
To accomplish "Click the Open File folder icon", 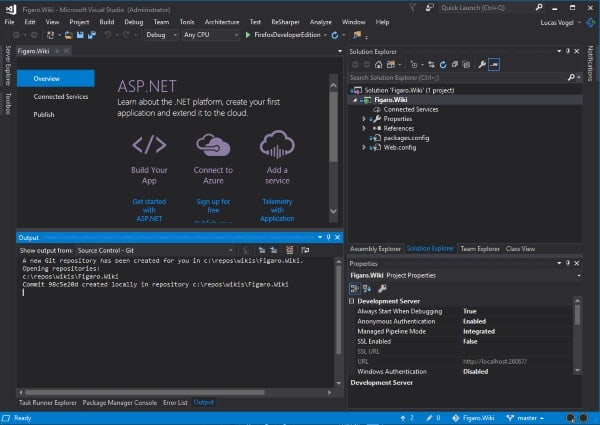I will tap(68, 35).
